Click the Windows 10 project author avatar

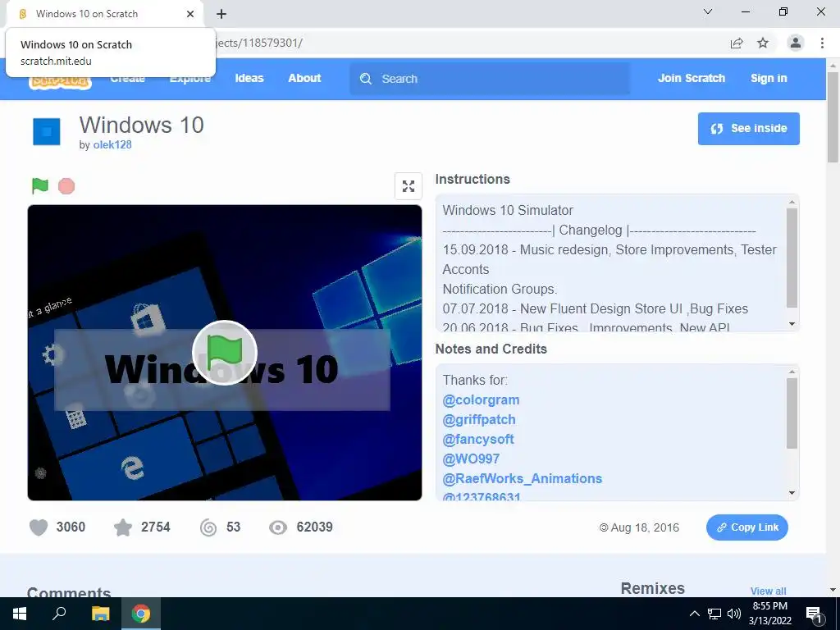47,132
